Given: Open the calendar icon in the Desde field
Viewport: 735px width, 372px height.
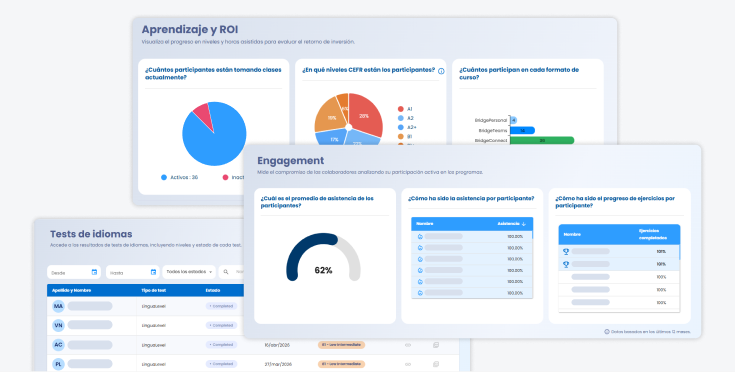Looking at the screenshot, I should tap(94, 272).
